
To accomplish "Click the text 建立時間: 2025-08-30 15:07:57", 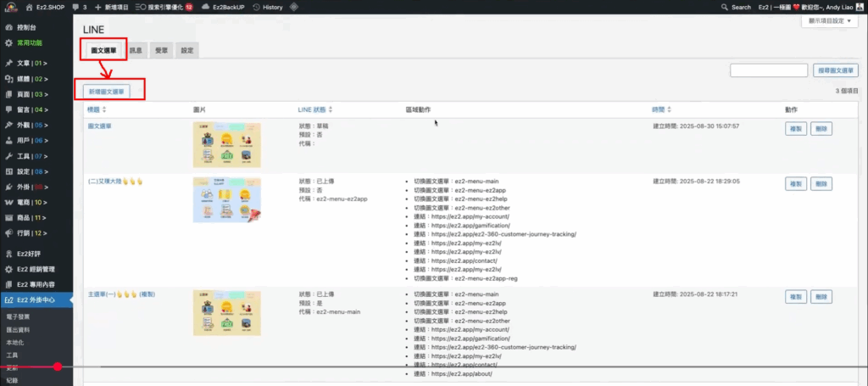I will 697,126.
